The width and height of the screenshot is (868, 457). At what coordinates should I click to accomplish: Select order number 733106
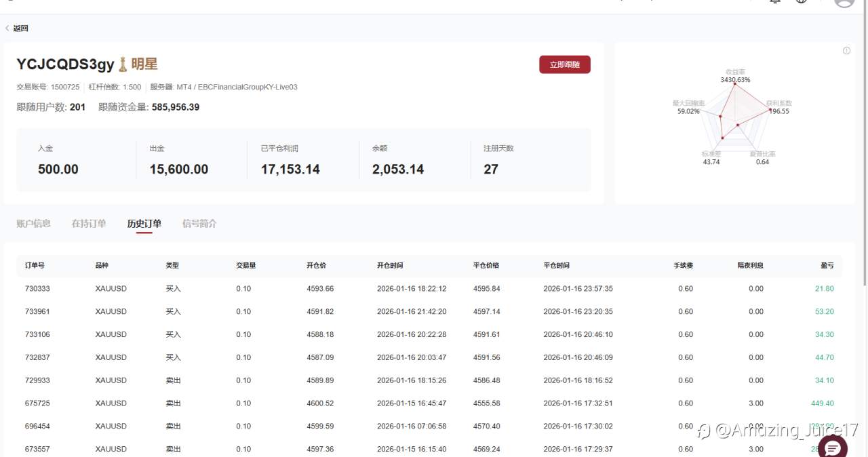click(37, 335)
